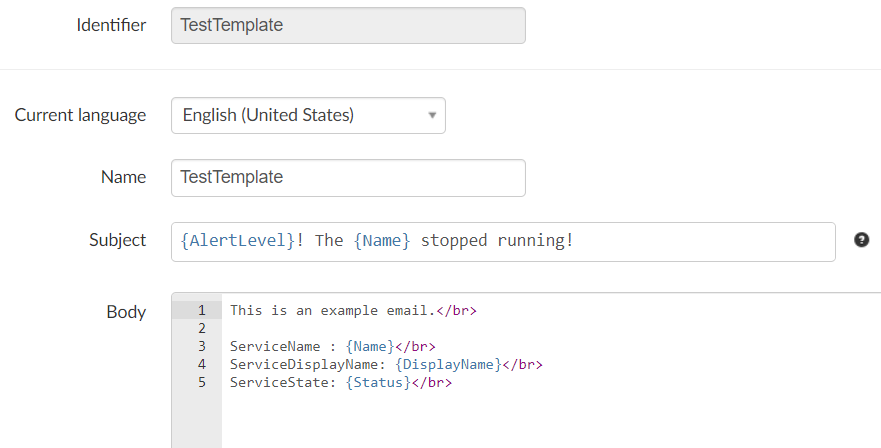Select the greyed-out Identifier field
This screenshot has width=881, height=448.
point(348,26)
